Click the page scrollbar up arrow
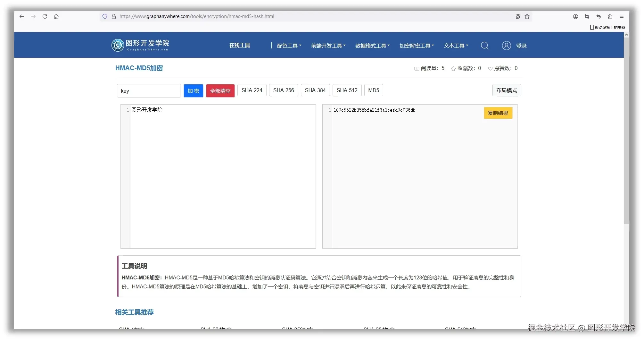 pos(626,34)
